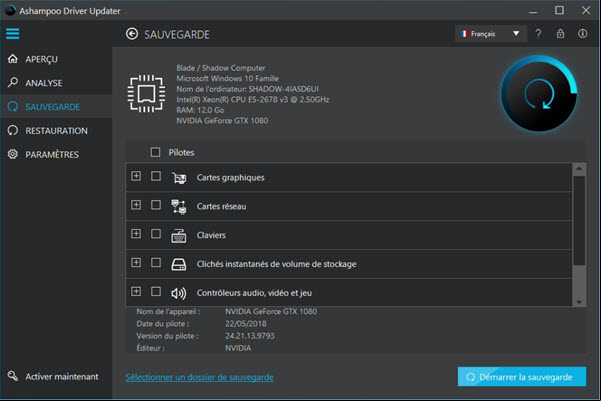This screenshot has height=401, width=601.
Task: Click the padlock icon in the header
Action: tap(560, 33)
